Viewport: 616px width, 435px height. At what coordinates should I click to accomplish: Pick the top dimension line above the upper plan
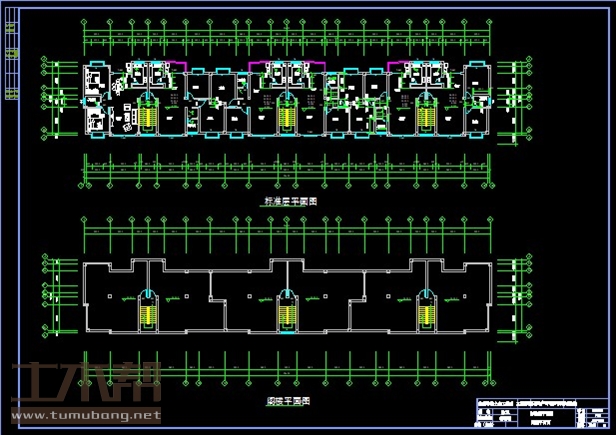(x=288, y=38)
